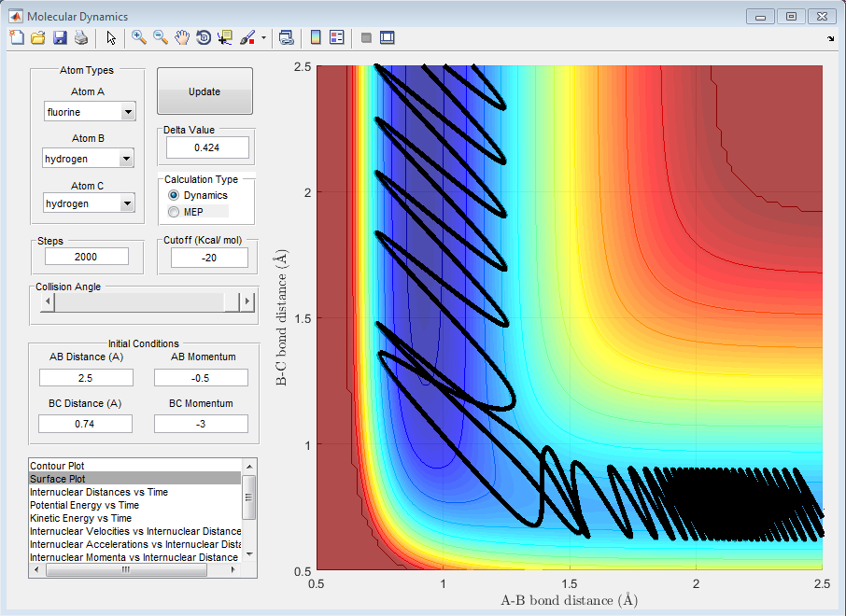Click the plot list horizontal scroll right arrow
The image size is (846, 616).
pos(233,569)
